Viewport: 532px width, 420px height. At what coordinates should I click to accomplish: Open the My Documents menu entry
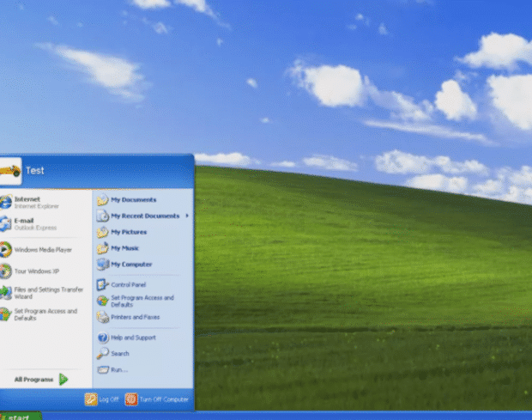point(133,200)
